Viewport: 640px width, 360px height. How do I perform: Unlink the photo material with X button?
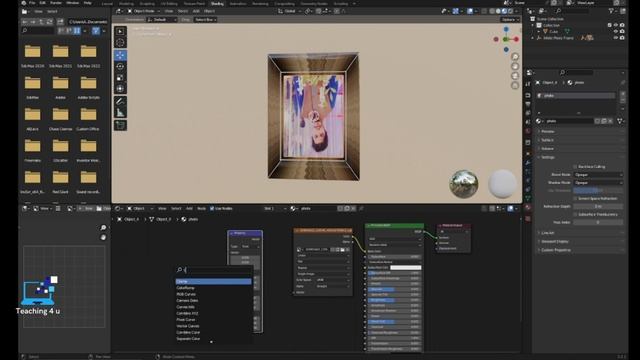click(610, 121)
